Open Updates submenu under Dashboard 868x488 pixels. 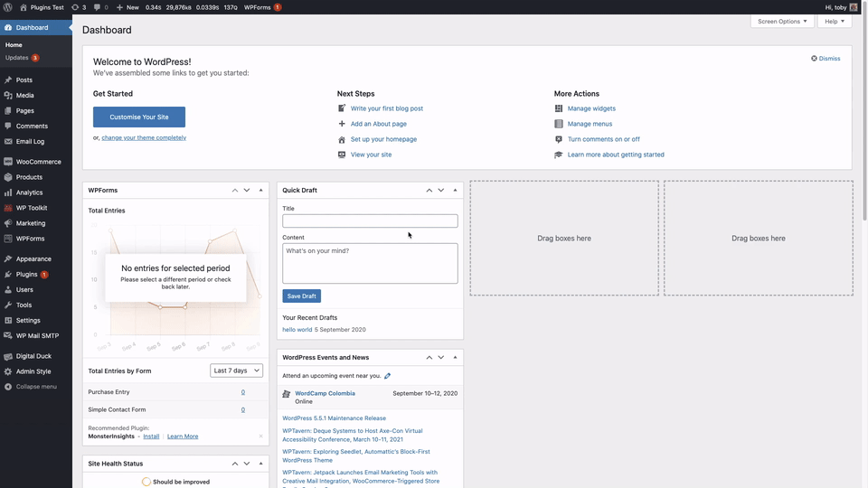coord(22,58)
